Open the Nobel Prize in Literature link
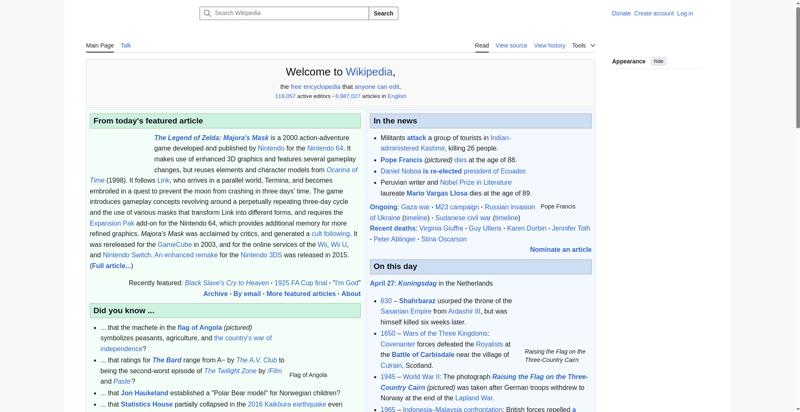800x412 pixels. 476,182
